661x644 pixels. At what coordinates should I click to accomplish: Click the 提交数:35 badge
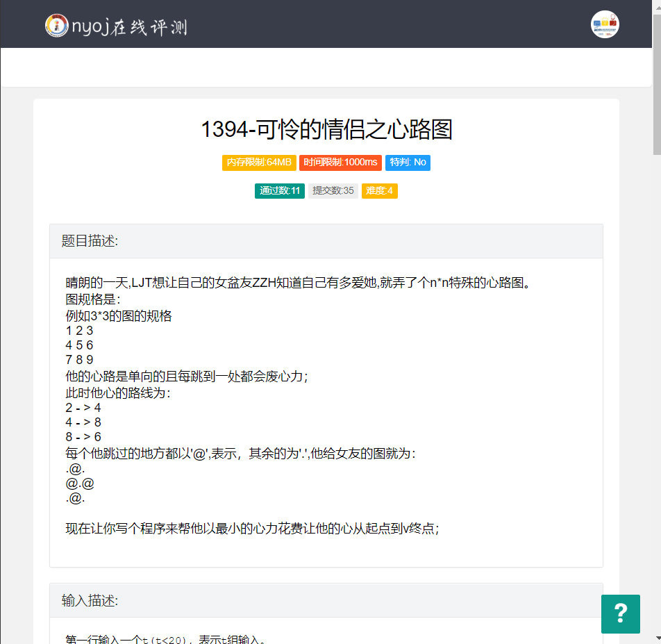(x=333, y=190)
